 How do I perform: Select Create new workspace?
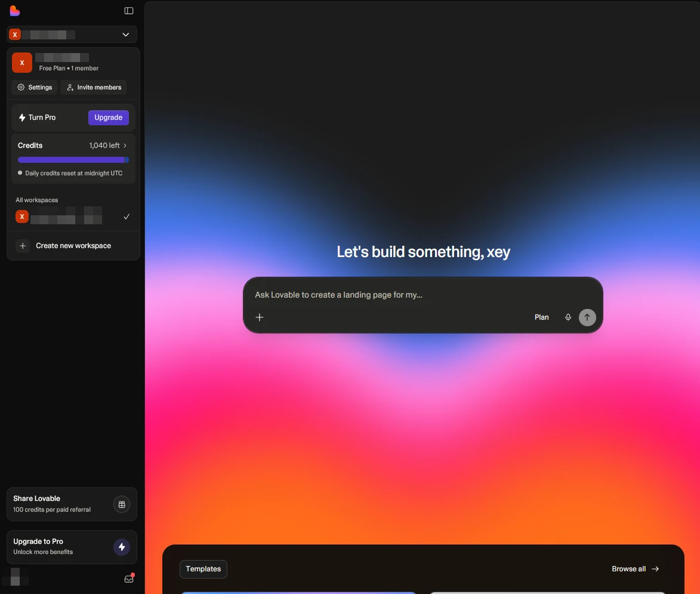click(73, 246)
